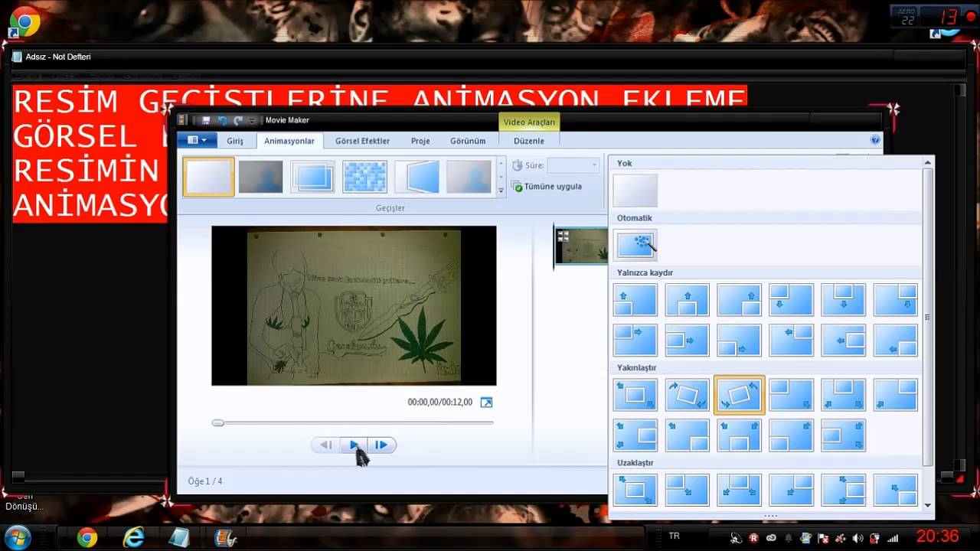The width and height of the screenshot is (980, 551).
Task: Choose zoom in to upper-right corner effect
Action: (x=896, y=395)
